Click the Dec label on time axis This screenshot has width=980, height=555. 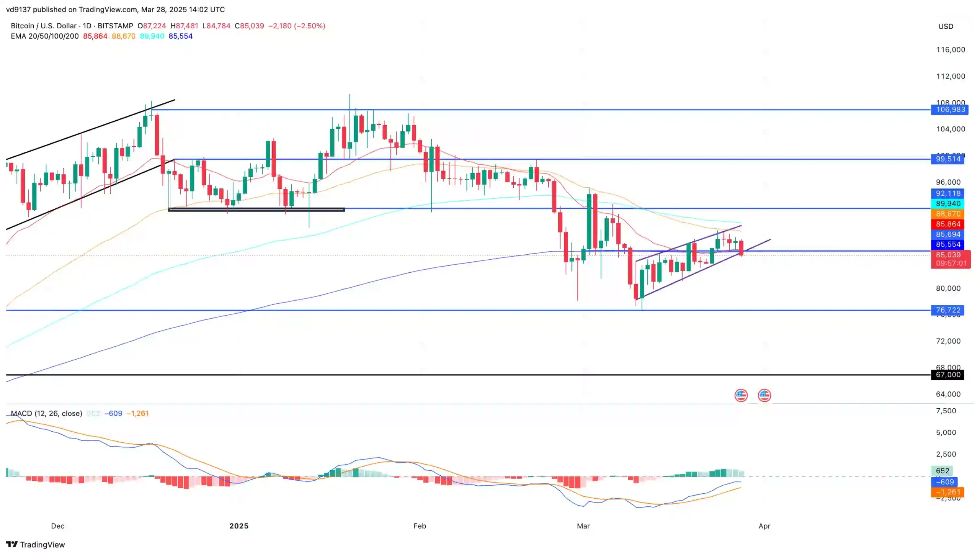click(x=58, y=526)
